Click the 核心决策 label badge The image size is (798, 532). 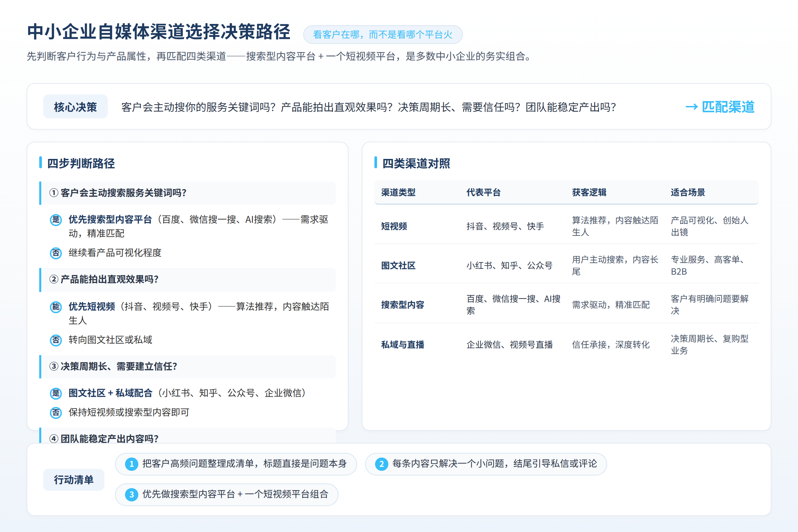pos(75,107)
